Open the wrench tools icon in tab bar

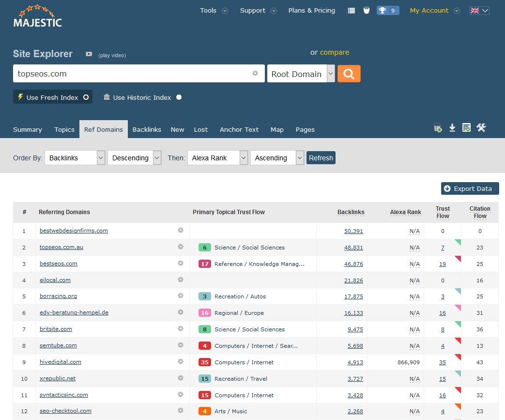[x=481, y=127]
